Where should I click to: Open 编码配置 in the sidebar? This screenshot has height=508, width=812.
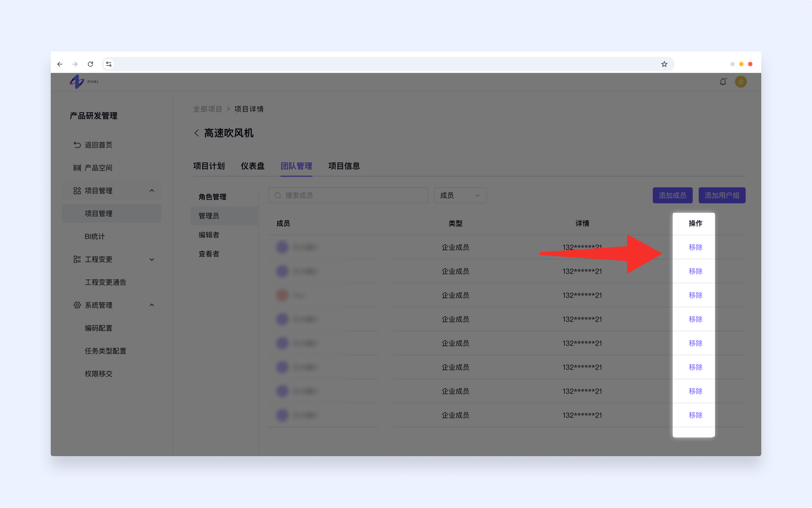[98, 328]
